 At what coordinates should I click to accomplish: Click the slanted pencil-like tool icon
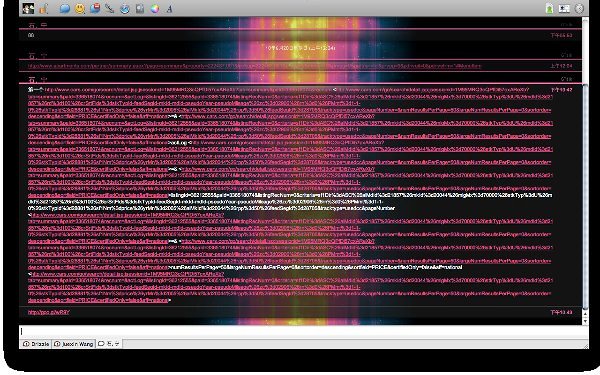click(x=109, y=8)
